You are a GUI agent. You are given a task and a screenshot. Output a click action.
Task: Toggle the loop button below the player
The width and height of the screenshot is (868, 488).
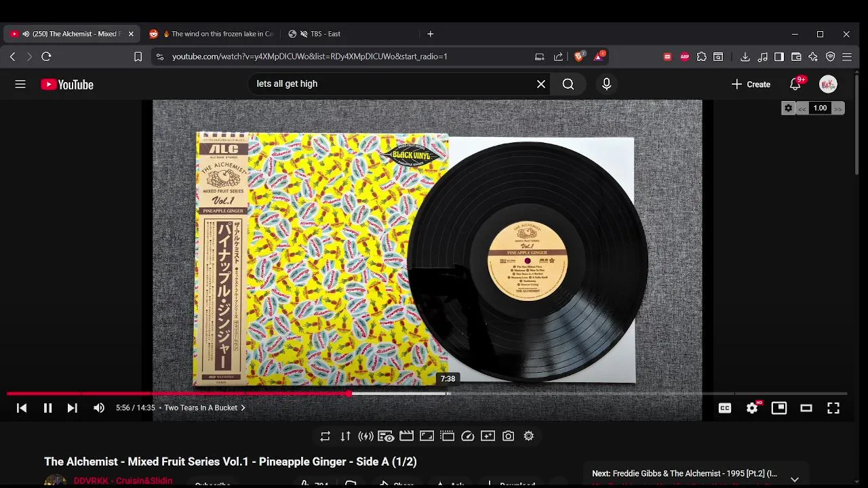click(325, 436)
